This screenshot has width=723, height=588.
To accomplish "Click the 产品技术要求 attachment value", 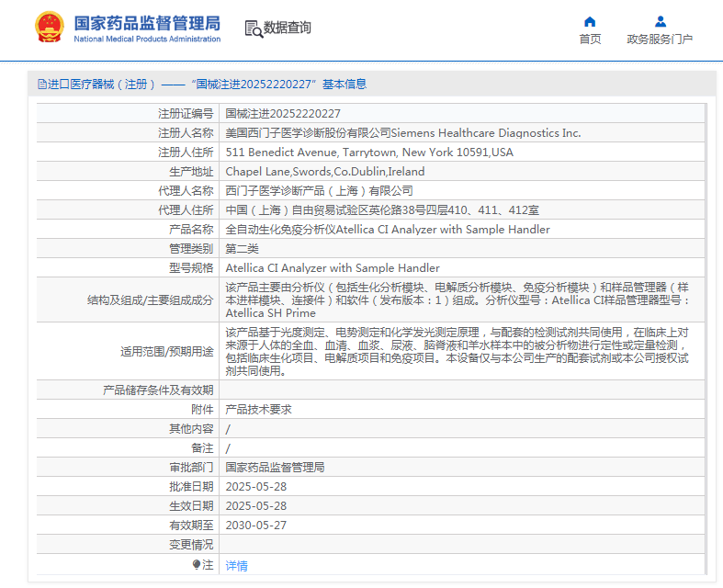I will (x=259, y=410).
